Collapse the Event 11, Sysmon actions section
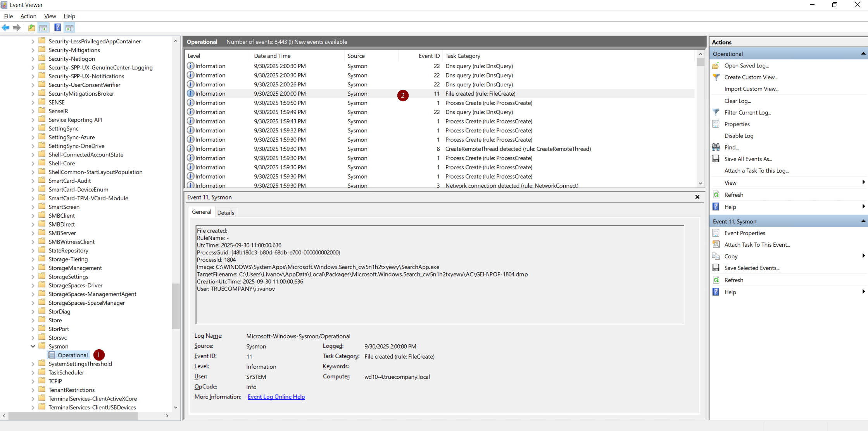 click(863, 221)
